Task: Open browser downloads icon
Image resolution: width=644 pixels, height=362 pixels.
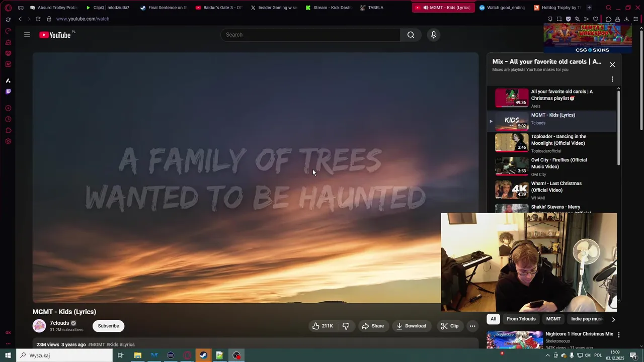Action: click(626, 19)
